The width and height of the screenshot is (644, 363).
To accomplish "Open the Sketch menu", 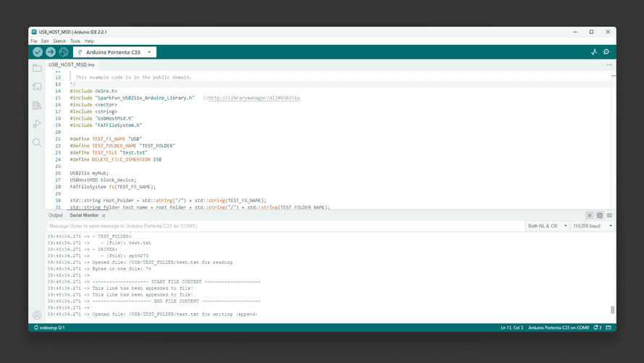I will pyautogui.click(x=59, y=41).
